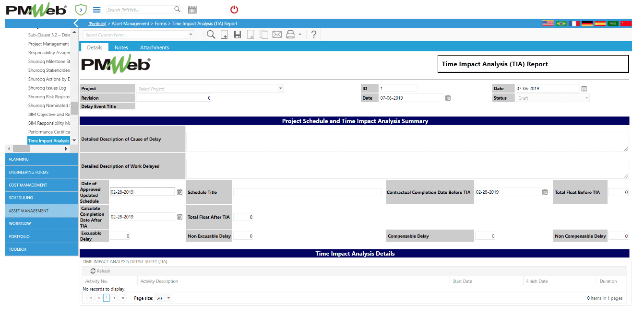Click the email envelope icon in toolbar
This screenshot has height=316, width=644.
tap(277, 35)
